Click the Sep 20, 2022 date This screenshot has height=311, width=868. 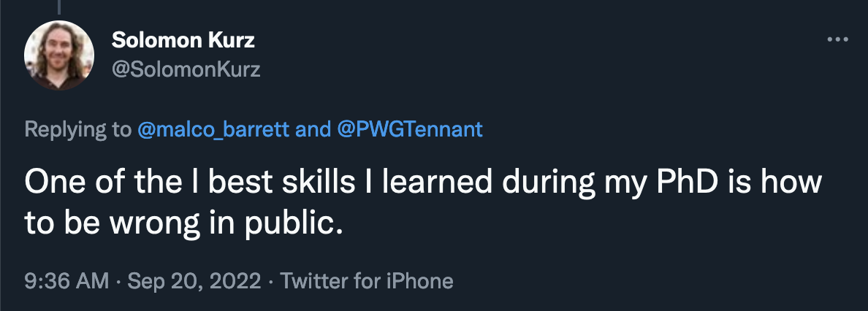tap(194, 281)
